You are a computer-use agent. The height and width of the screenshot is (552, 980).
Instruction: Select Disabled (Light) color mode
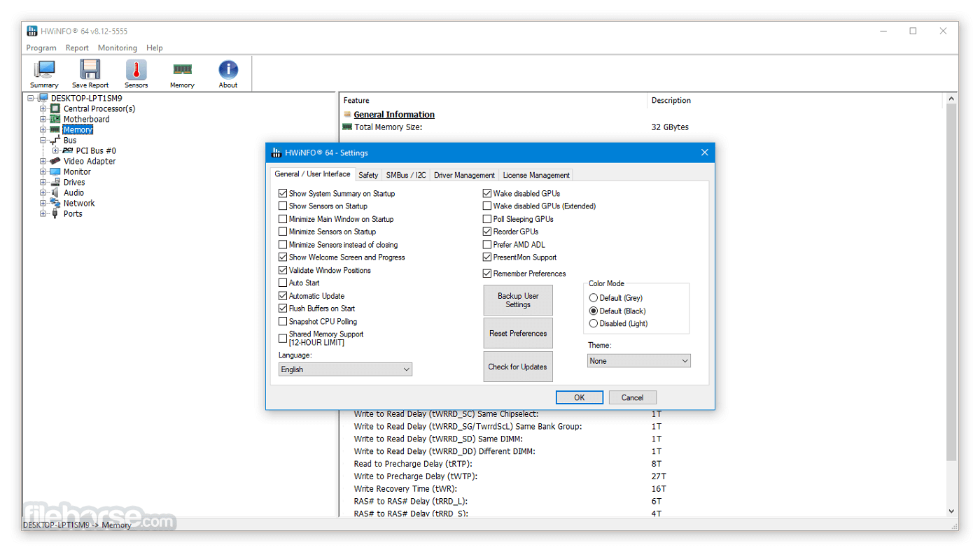594,323
